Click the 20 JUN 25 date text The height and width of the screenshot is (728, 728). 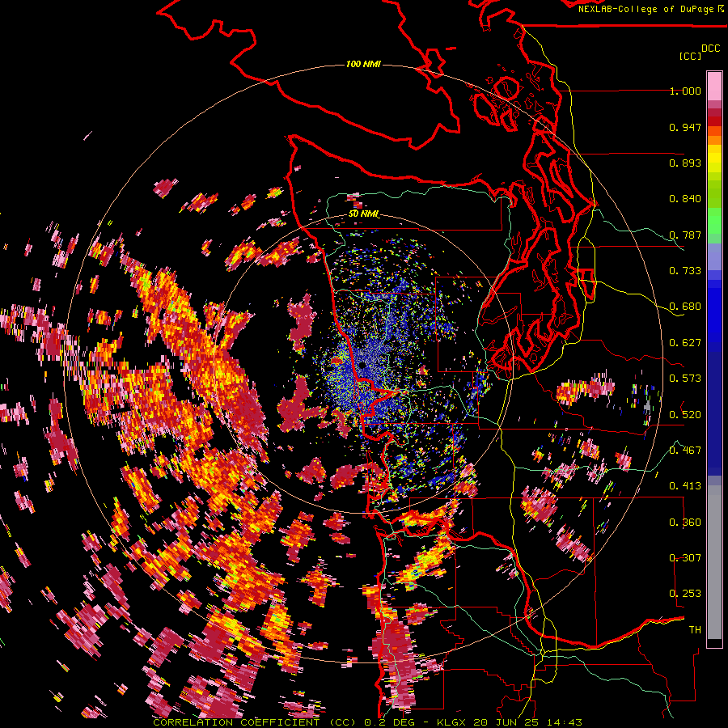tap(506, 722)
